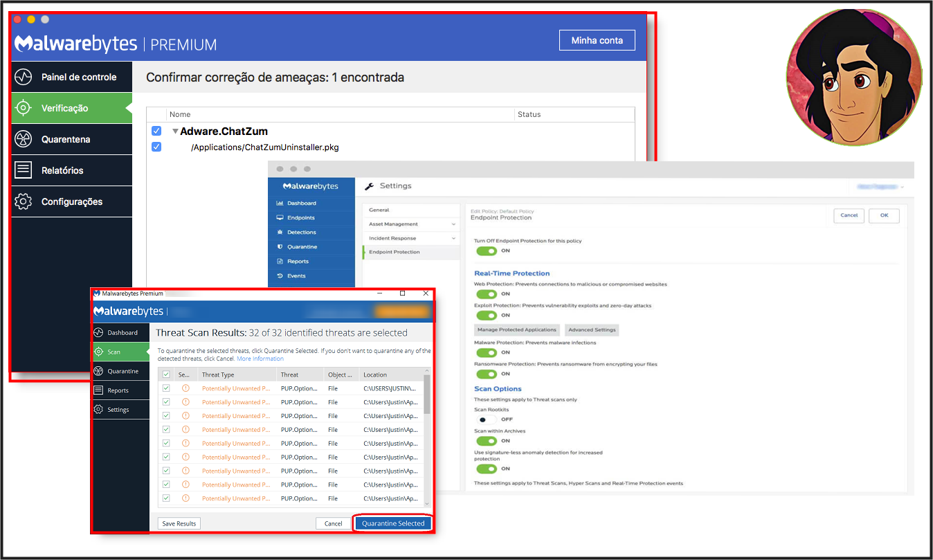Open blurred account dropdown in console header
933x560 pixels.
pos(880,187)
